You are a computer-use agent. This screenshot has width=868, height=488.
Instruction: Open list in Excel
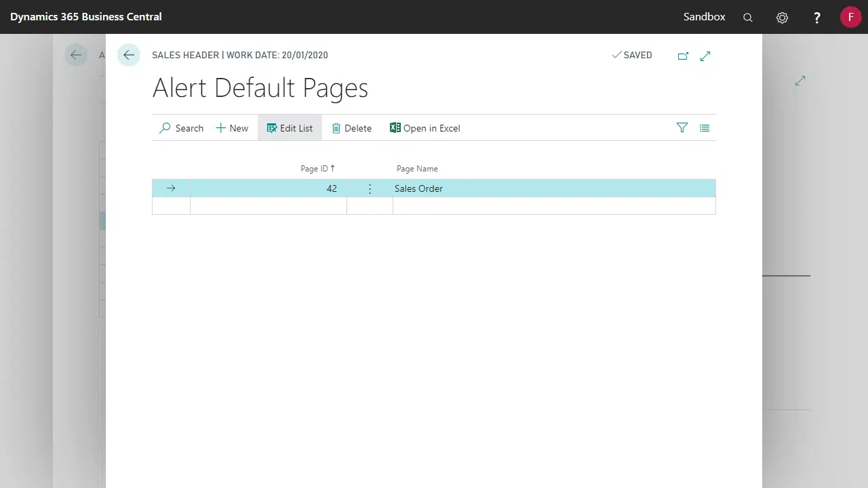[x=425, y=128]
